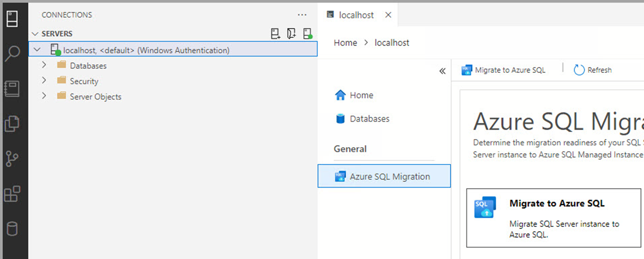
Task: Open the Source Control icon
Action: 12,159
